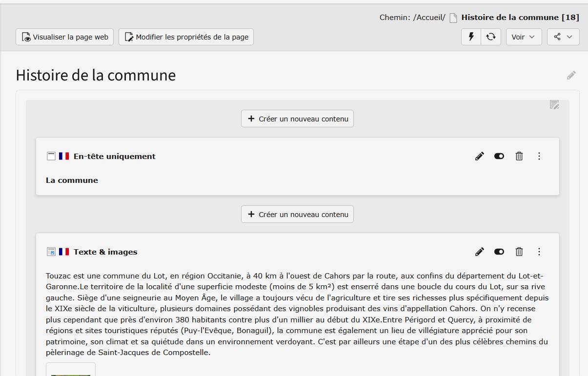Viewport: 588px width, 376px height.
Task: Edit the page title with pencil icon
Action: click(x=571, y=75)
